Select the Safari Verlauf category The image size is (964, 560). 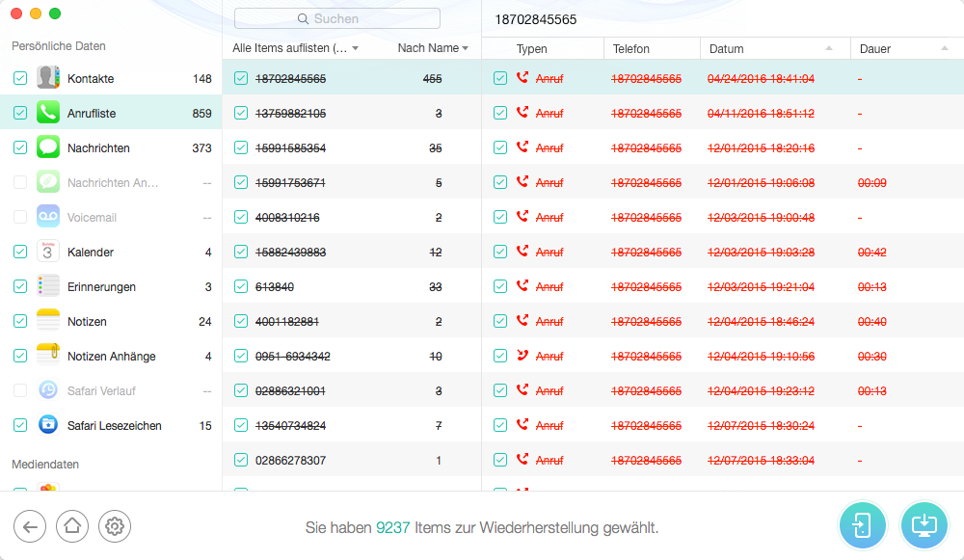coord(111,391)
